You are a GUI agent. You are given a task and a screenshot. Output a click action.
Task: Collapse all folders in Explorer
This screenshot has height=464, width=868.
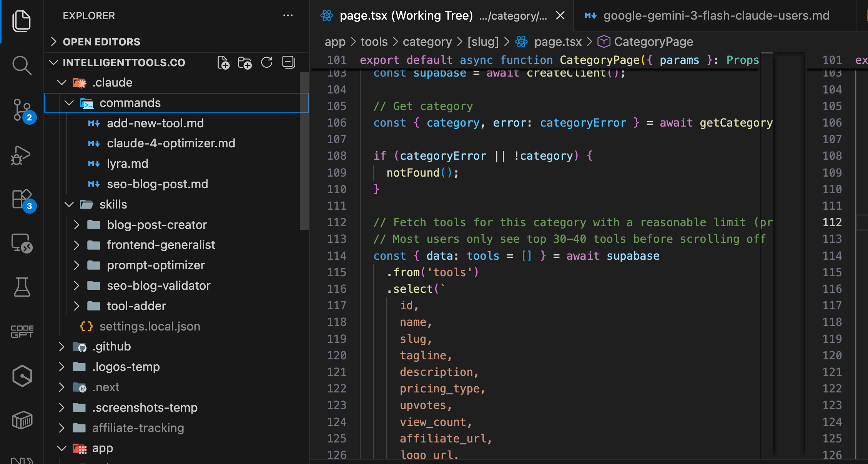pos(288,62)
